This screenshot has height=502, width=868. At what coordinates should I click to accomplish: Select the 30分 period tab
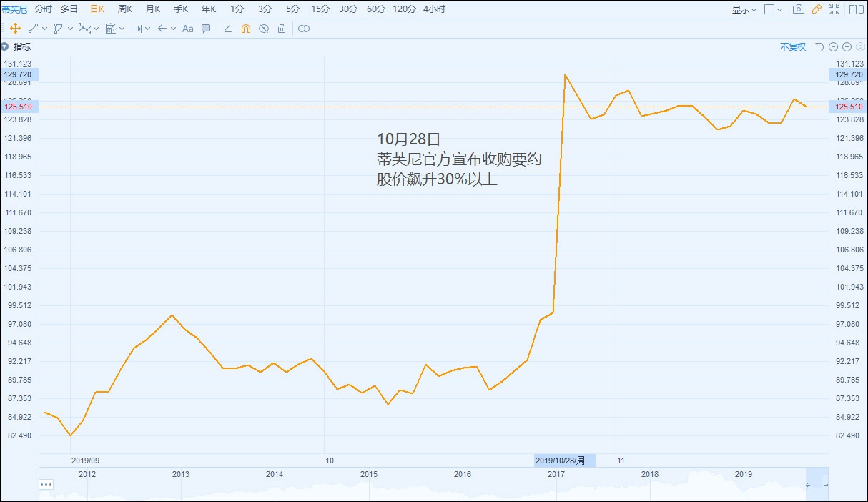(x=348, y=9)
